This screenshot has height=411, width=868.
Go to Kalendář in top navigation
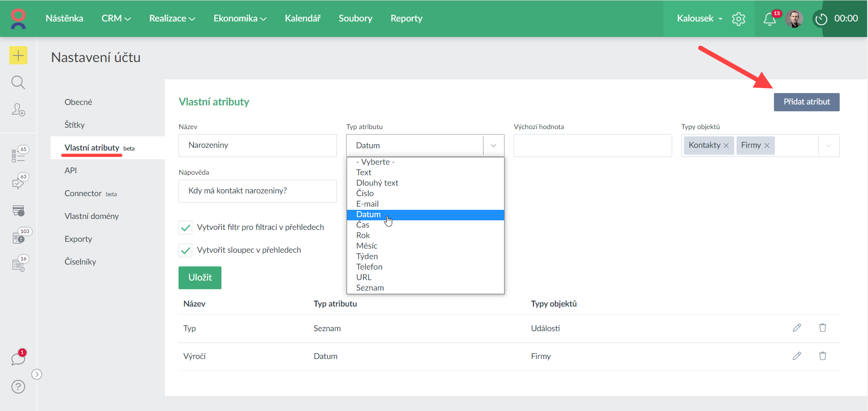[302, 18]
